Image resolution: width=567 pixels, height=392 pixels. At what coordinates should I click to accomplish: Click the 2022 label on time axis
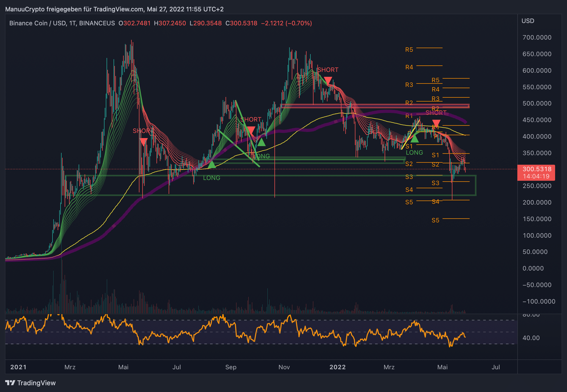tap(337, 367)
